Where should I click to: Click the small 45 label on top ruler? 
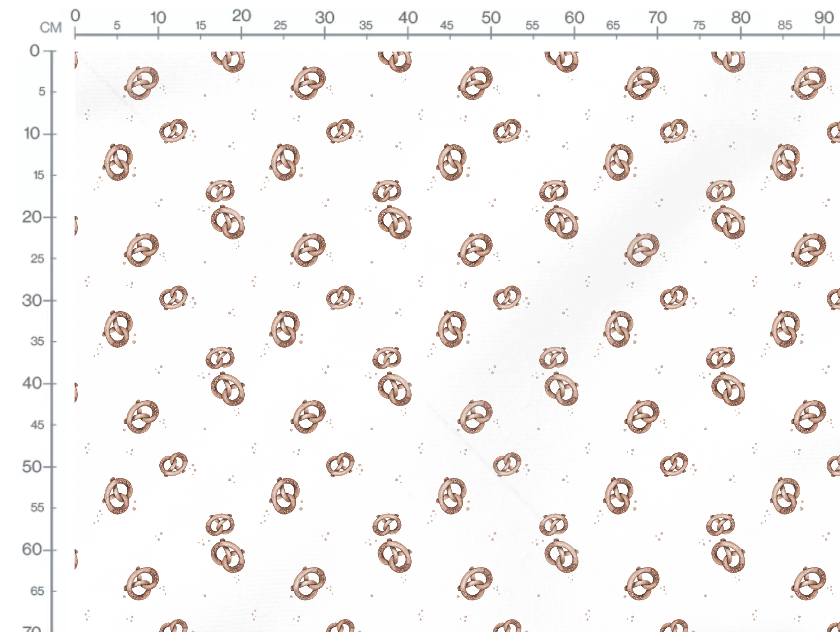[446, 26]
